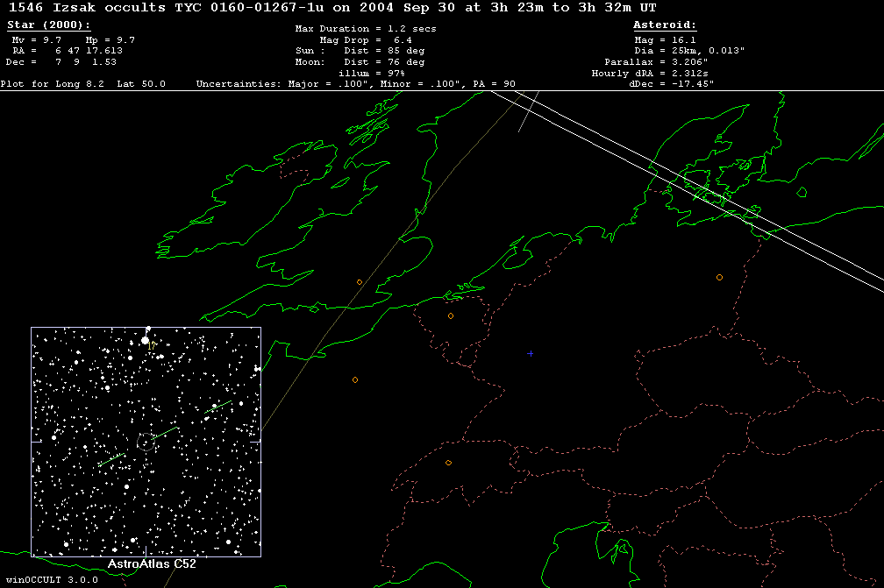Click the AstroAtlas C52 chart label

coord(151,563)
